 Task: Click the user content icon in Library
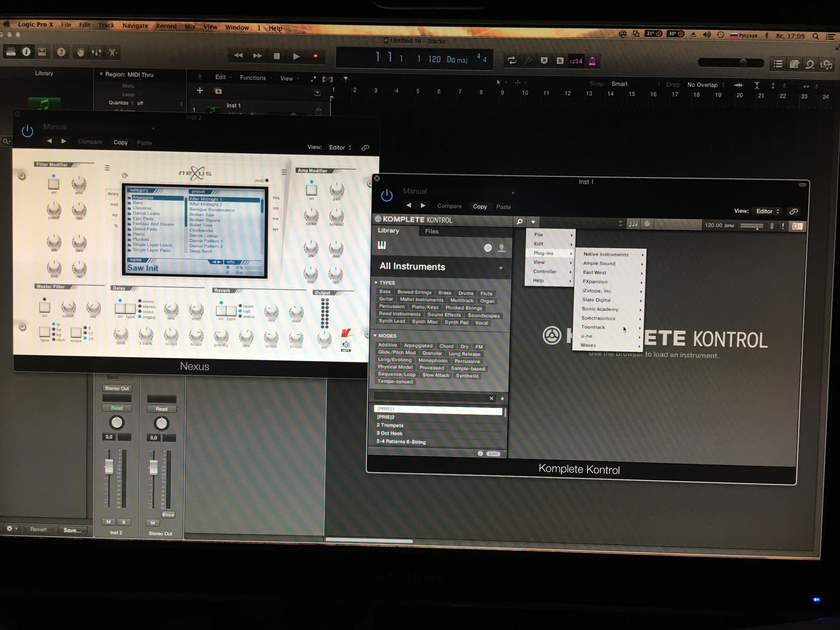coord(501,248)
